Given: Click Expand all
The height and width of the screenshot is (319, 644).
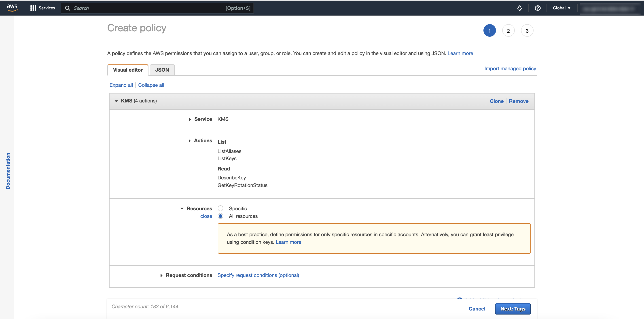Looking at the screenshot, I should (121, 85).
